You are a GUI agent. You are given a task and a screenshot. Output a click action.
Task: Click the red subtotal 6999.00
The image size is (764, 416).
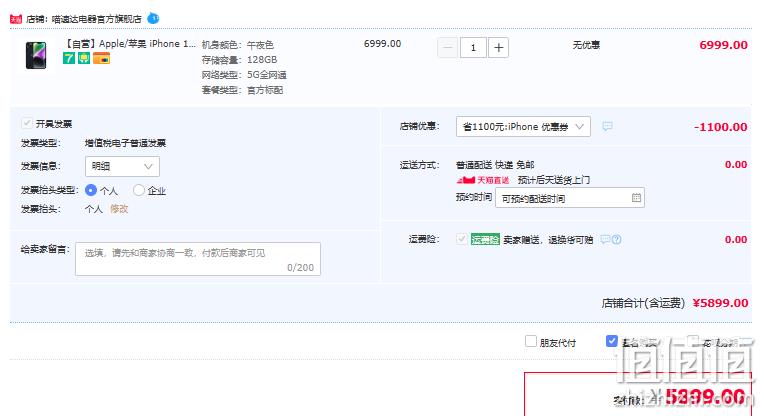click(724, 45)
